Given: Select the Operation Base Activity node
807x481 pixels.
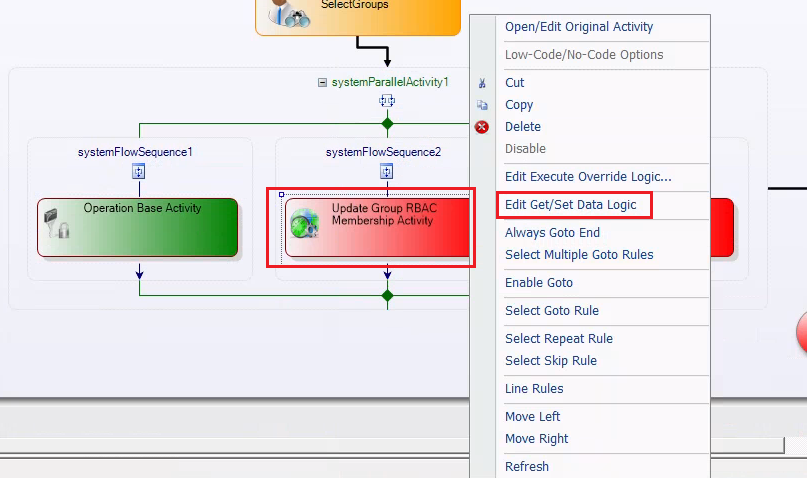Looking at the screenshot, I should point(137,227).
